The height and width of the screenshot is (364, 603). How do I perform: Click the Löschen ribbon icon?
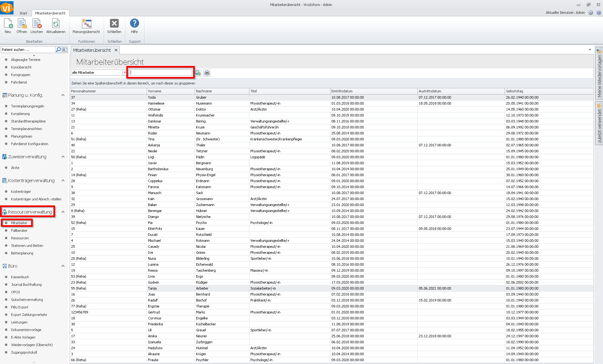click(x=37, y=24)
